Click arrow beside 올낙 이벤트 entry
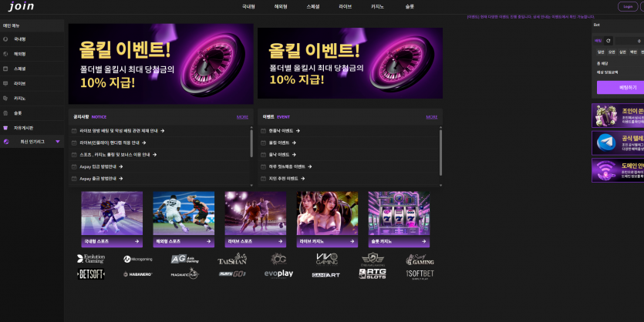 click(294, 155)
